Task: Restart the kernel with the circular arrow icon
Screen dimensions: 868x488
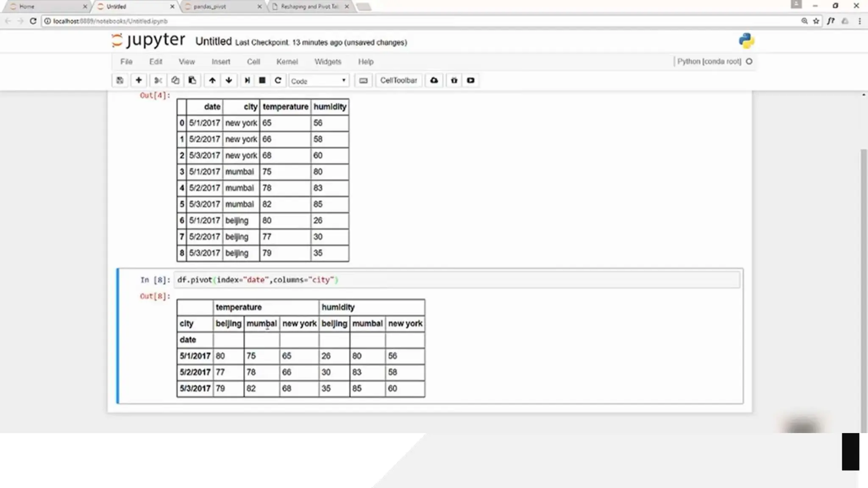Action: (x=278, y=80)
